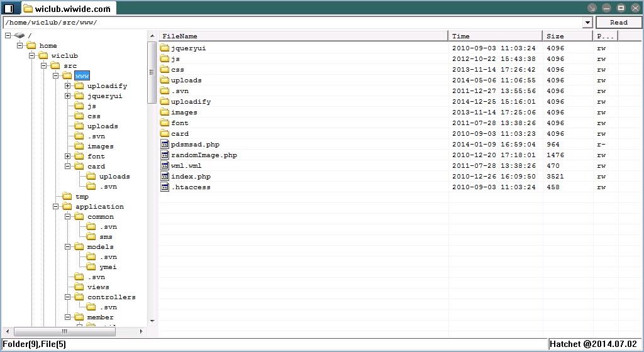Click the wml.wml file icon
Viewport: 644px width, 352px height.
pyautogui.click(x=165, y=165)
